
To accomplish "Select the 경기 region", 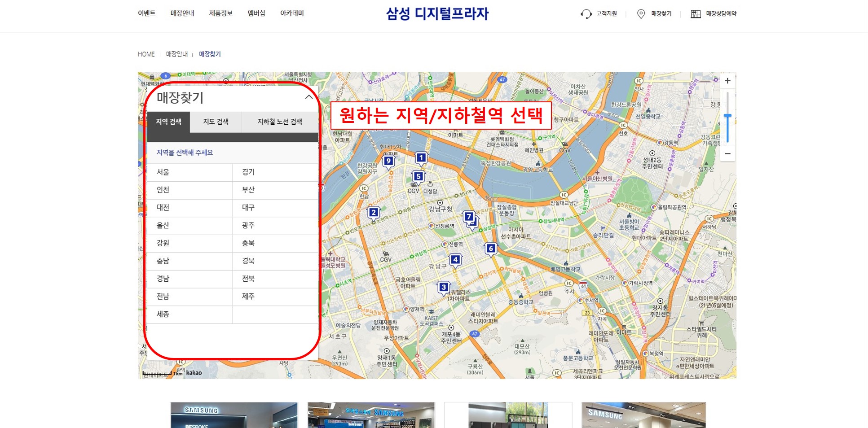I will pos(275,172).
